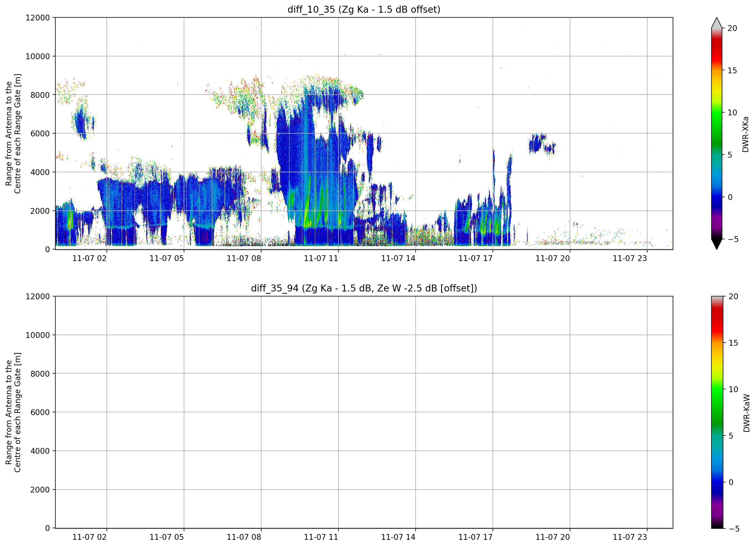Select "11-07 02" tick under the top plot
Image resolution: width=756 pixels, height=547 pixels.
89,259
